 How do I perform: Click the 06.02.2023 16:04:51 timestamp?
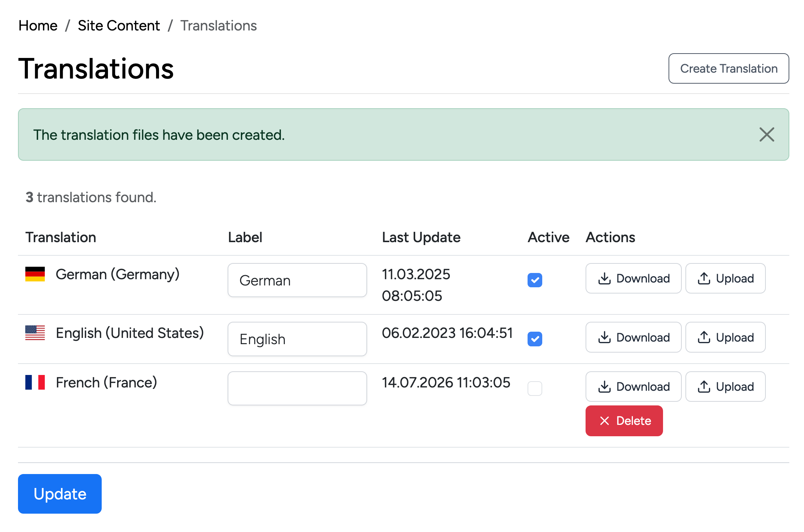447,333
